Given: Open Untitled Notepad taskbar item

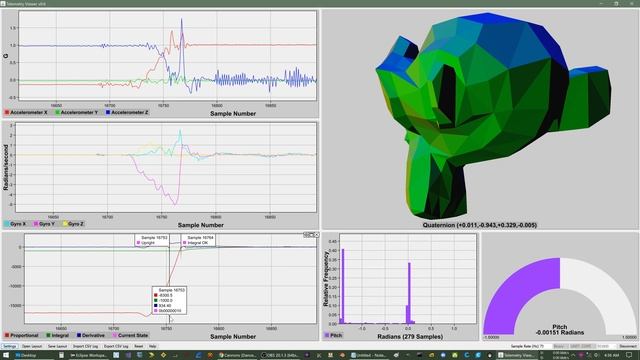Looking at the screenshot, I should pyautogui.click(x=370, y=355).
